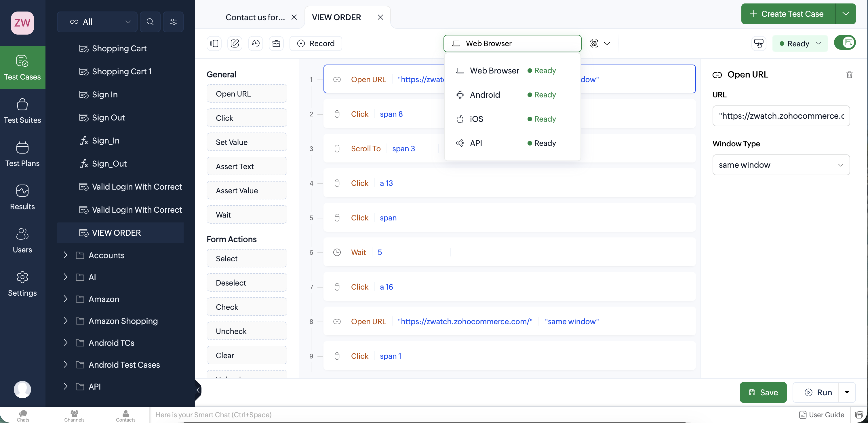Screen dimensions: 868x423
Task: Toggle the side panel layout icon
Action: point(214,44)
